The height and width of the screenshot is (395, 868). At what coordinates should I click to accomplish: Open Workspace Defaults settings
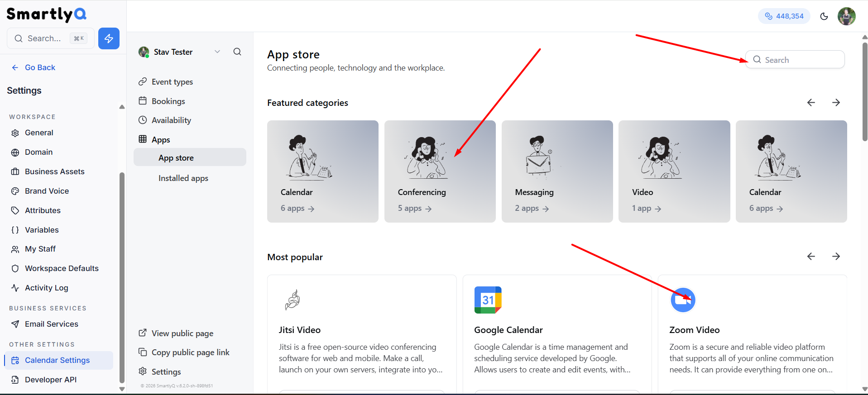point(62,268)
